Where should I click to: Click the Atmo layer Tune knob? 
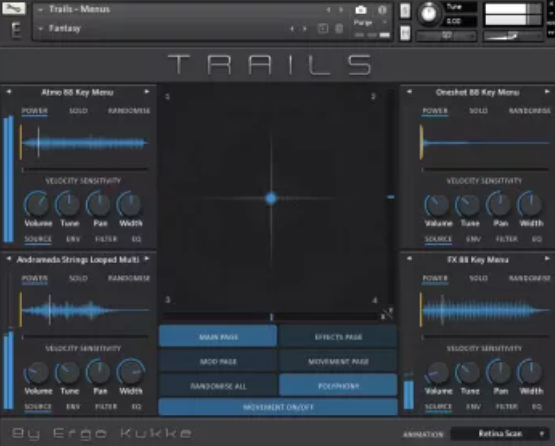click(68, 204)
